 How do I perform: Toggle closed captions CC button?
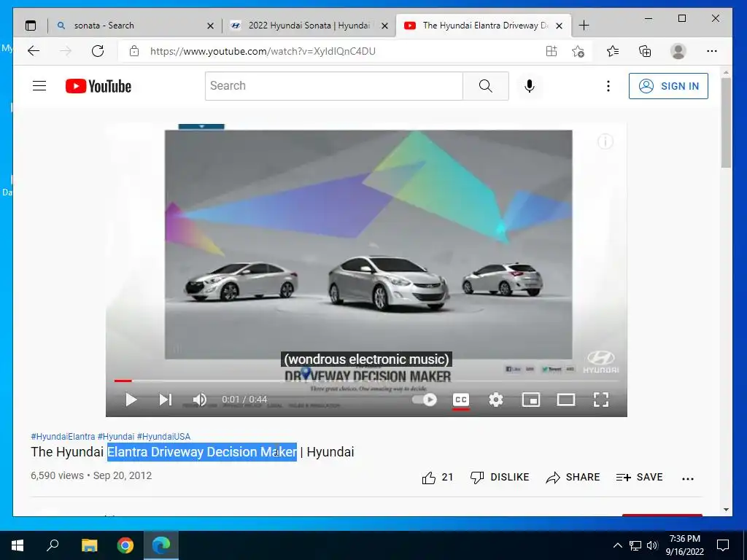(x=461, y=400)
